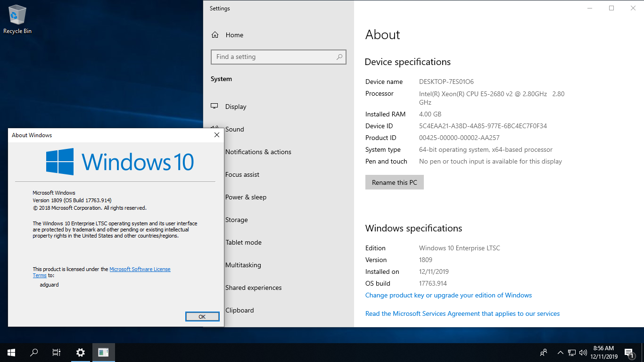Click the device name DESKTOP-7ES01O6
Image resolution: width=644 pixels, height=362 pixels.
point(446,82)
